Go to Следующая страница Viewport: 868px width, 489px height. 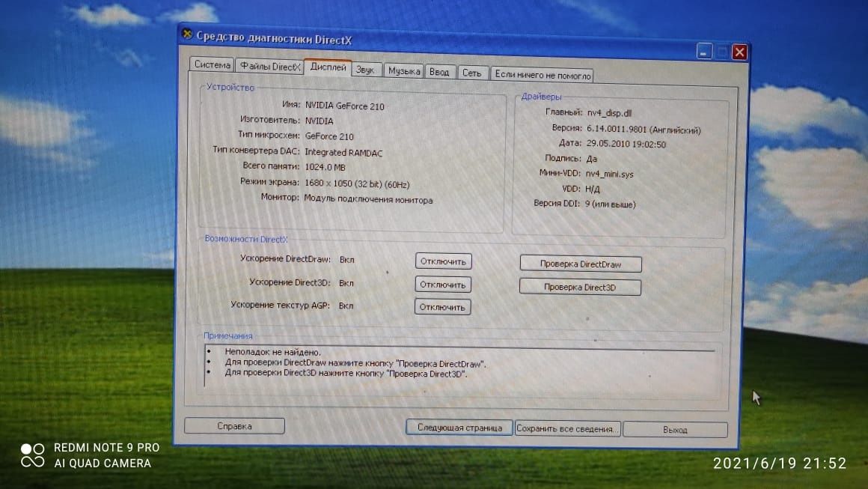459,428
